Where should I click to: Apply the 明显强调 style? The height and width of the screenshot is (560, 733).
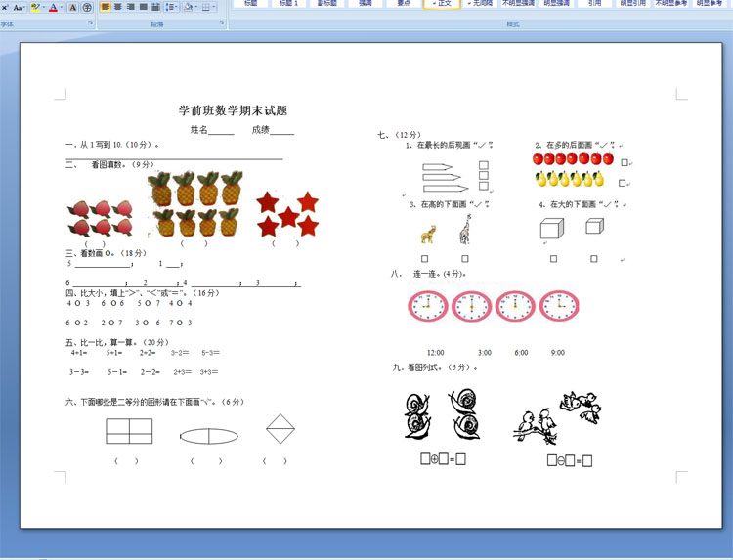(556, 3)
